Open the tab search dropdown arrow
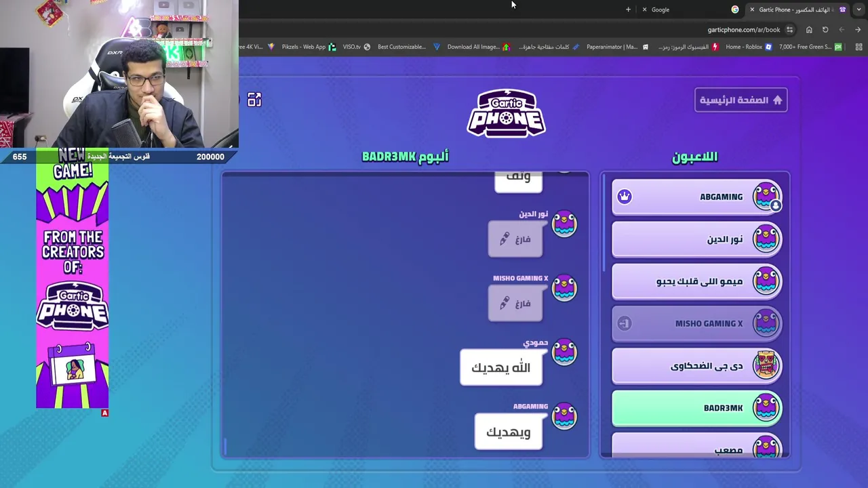The width and height of the screenshot is (868, 488). pos(859,9)
